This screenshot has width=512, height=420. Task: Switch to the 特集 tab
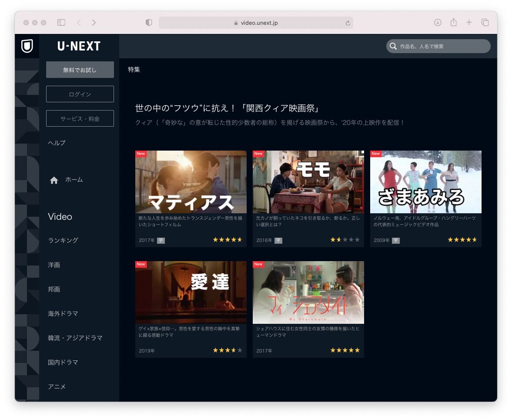click(x=134, y=69)
